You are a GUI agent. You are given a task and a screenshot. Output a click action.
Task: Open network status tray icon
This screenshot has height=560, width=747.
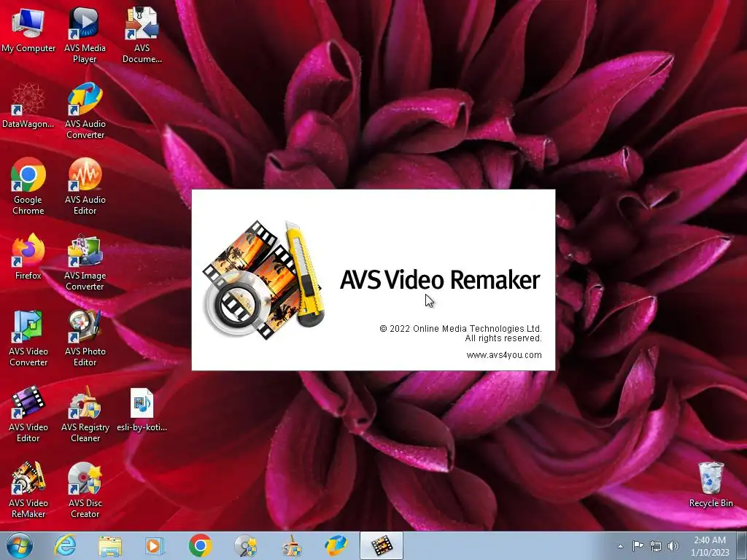tap(656, 546)
